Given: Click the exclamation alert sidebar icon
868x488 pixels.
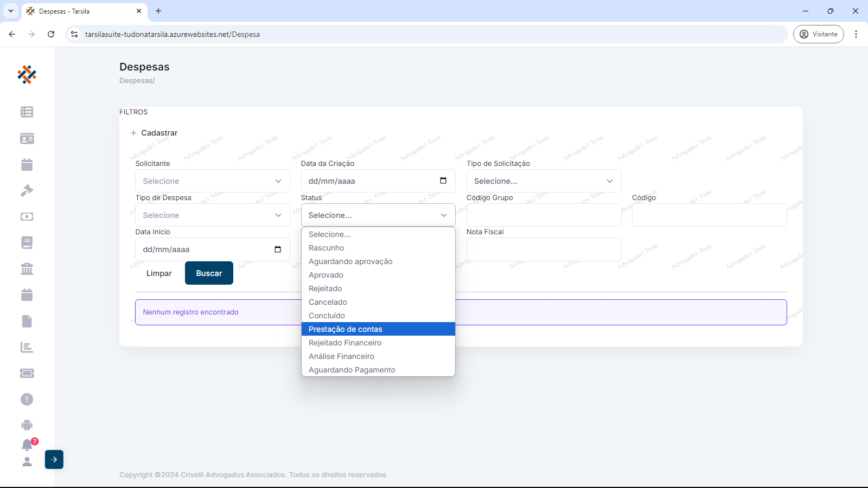Looking at the screenshot, I should click(27, 399).
